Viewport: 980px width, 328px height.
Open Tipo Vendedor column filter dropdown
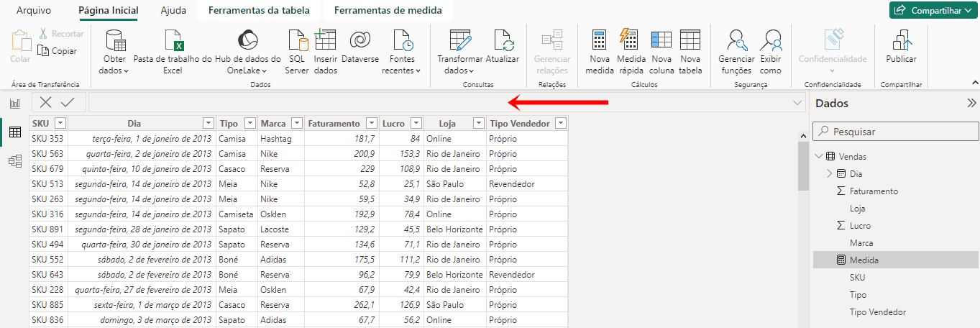pos(561,123)
